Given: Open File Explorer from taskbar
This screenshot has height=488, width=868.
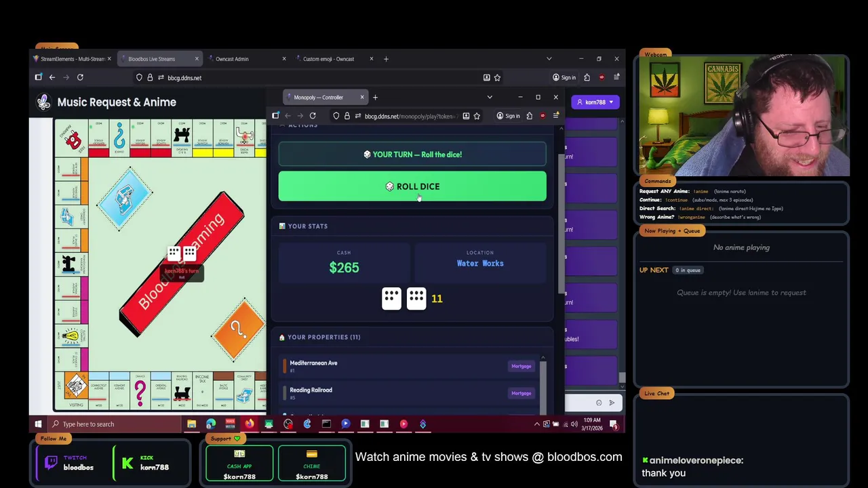Looking at the screenshot, I should (191, 424).
